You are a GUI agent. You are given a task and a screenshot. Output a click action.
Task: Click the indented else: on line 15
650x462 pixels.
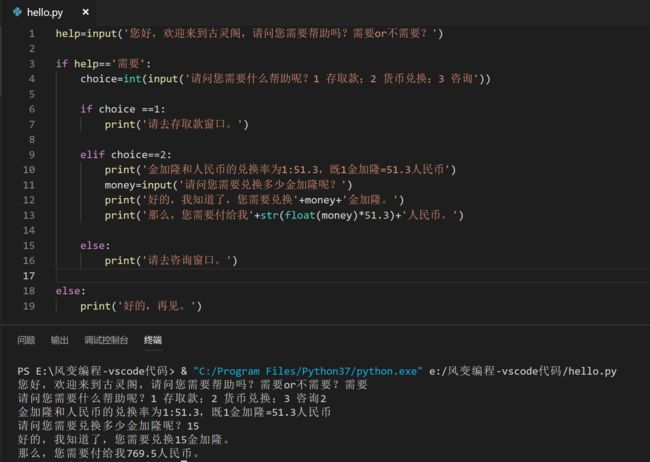click(95, 246)
